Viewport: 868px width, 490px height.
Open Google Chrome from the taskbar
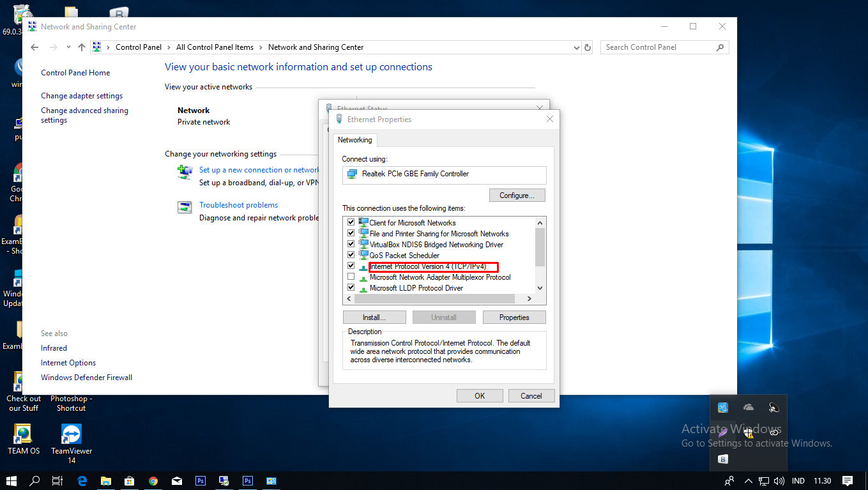(x=153, y=481)
